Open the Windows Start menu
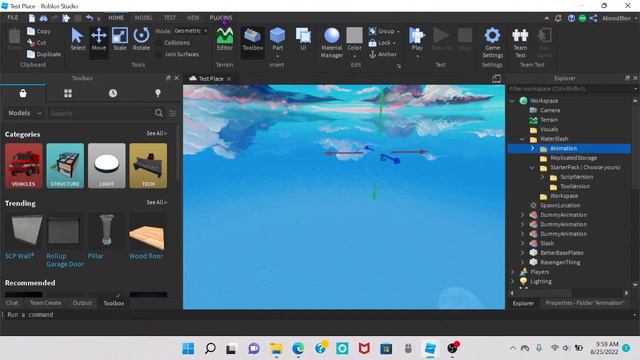This screenshot has height=360, width=640. point(188,349)
